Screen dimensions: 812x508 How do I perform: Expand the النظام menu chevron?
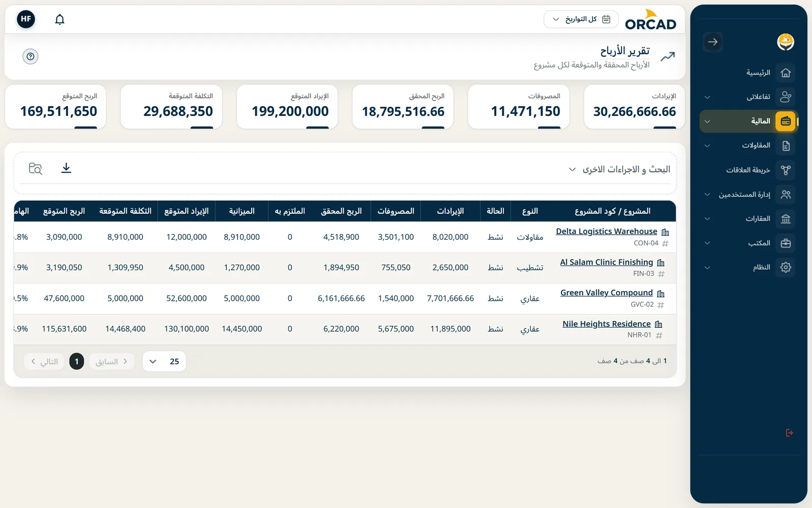[x=707, y=268]
